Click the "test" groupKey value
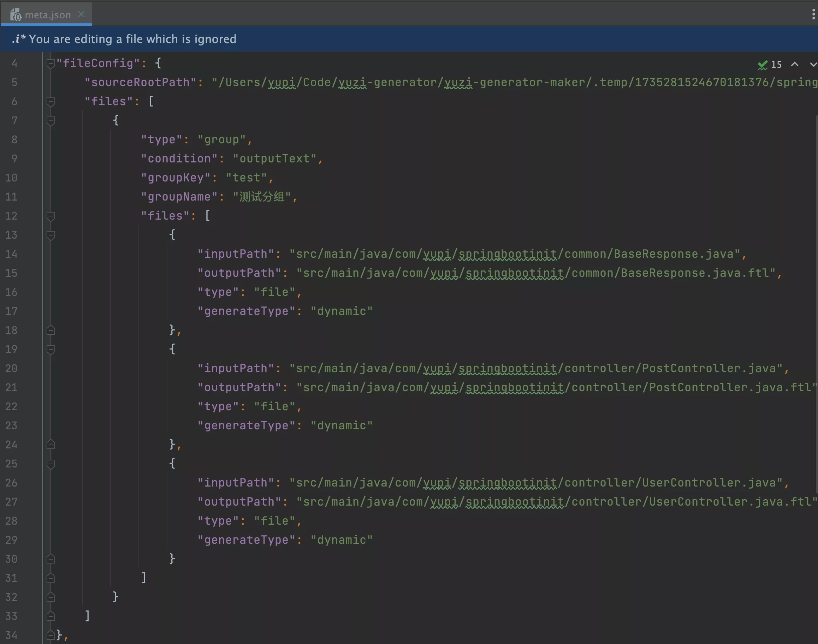 [246, 178]
